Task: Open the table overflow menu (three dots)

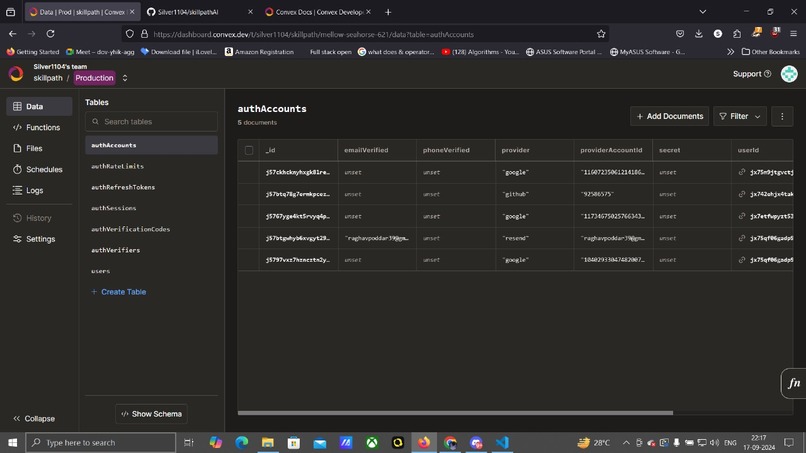Action: pos(782,116)
